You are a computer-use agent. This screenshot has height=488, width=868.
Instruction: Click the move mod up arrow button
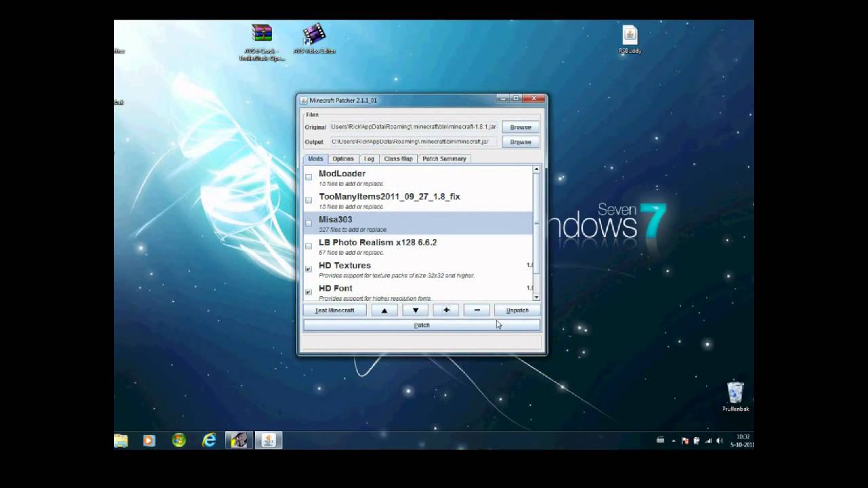pyautogui.click(x=384, y=310)
